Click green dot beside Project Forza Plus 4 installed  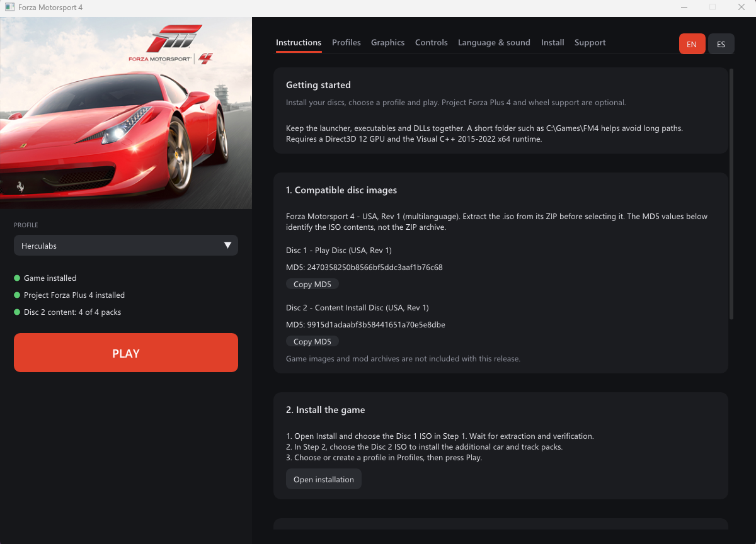[x=17, y=295]
